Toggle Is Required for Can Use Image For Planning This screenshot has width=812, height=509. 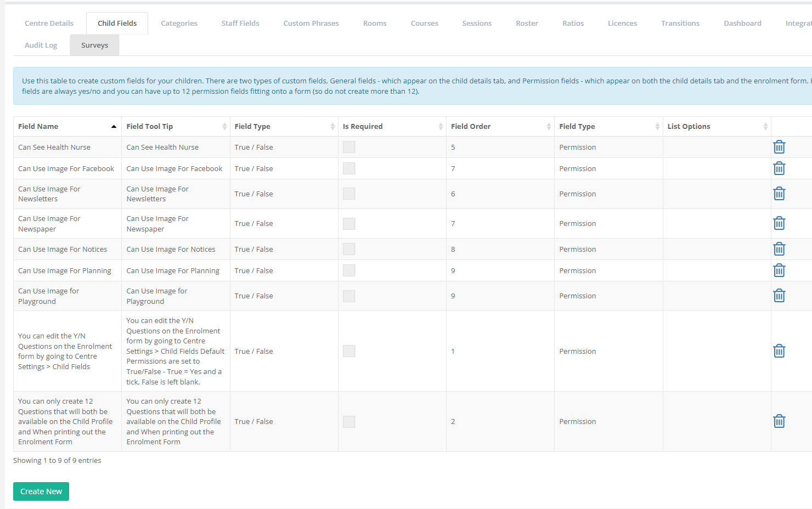(349, 270)
